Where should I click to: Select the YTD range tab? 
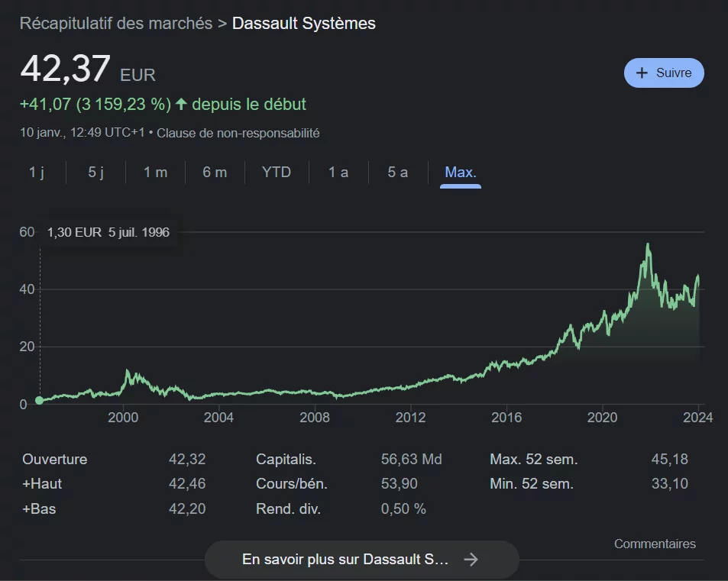[277, 173]
